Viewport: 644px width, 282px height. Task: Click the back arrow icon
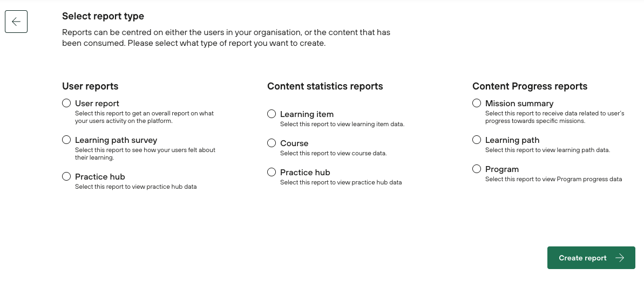pyautogui.click(x=16, y=22)
